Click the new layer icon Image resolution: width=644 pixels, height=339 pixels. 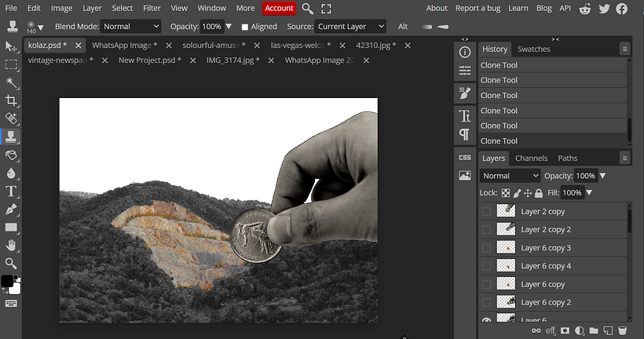pos(608,331)
